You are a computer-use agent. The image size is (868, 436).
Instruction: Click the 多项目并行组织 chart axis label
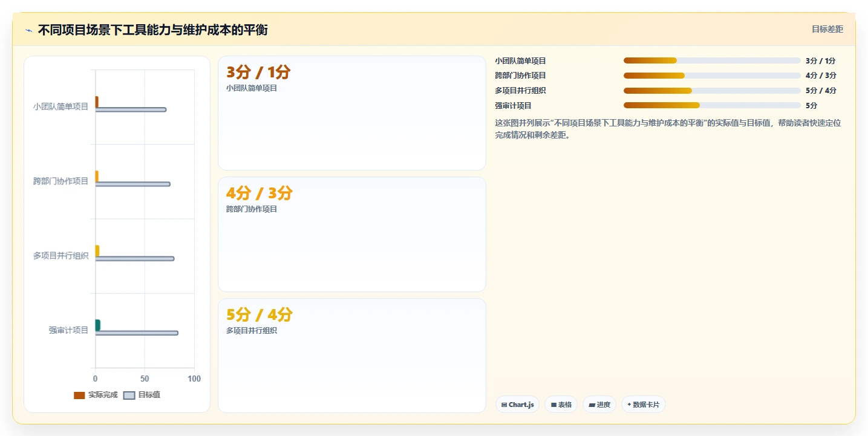coord(60,256)
